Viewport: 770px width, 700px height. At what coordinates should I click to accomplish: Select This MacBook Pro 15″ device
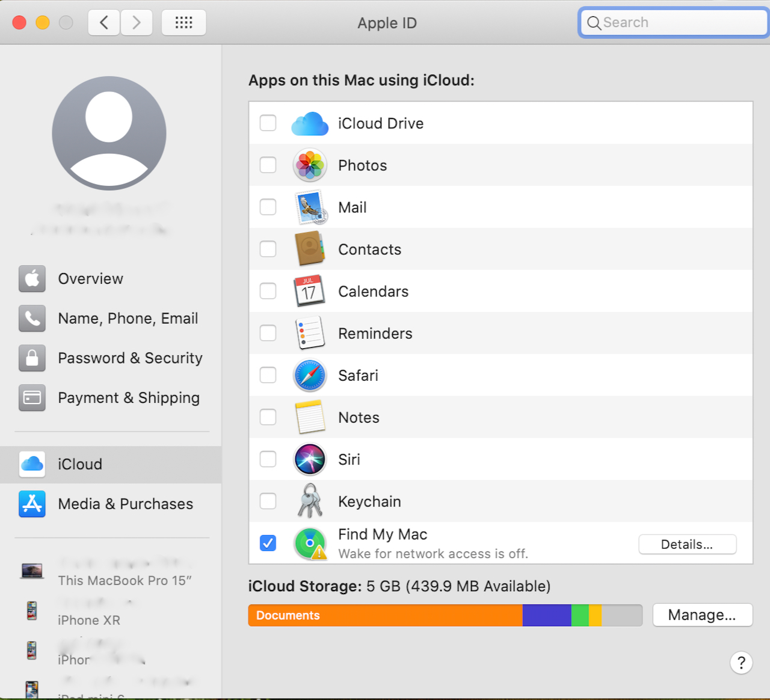pos(125,581)
